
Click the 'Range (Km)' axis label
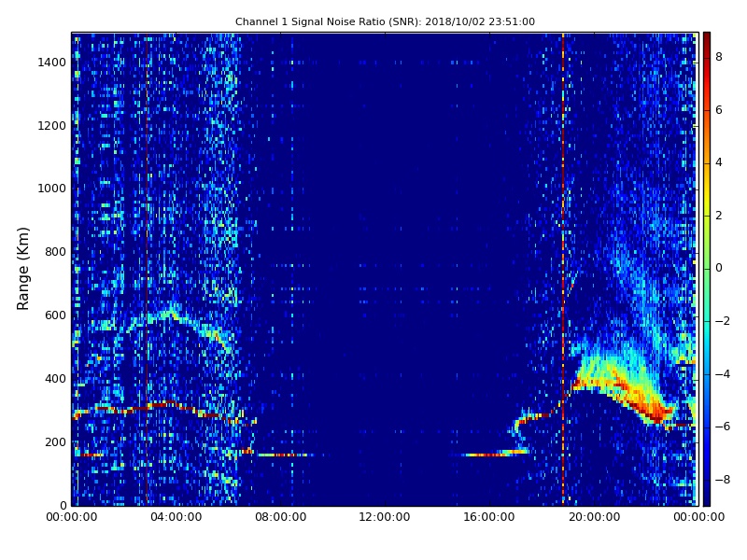22,269
